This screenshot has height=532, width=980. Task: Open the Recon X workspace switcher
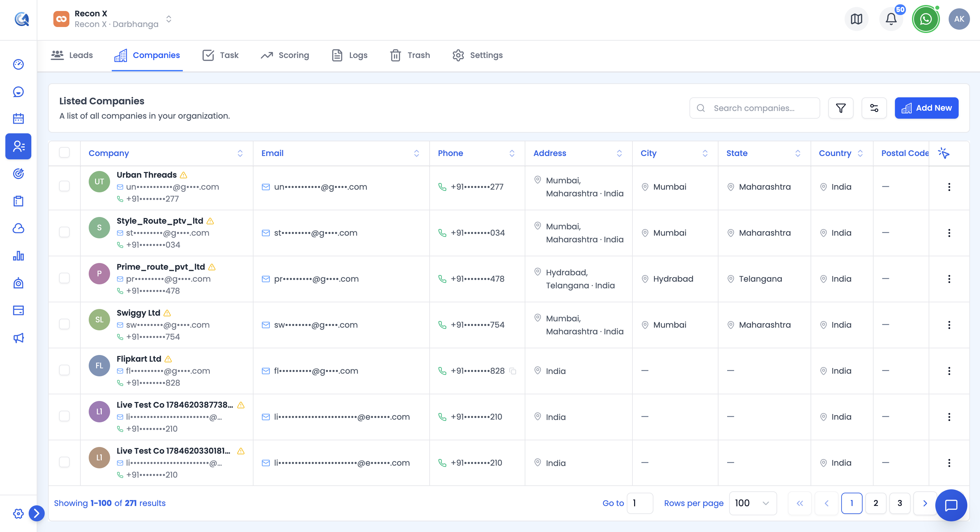[113, 19]
